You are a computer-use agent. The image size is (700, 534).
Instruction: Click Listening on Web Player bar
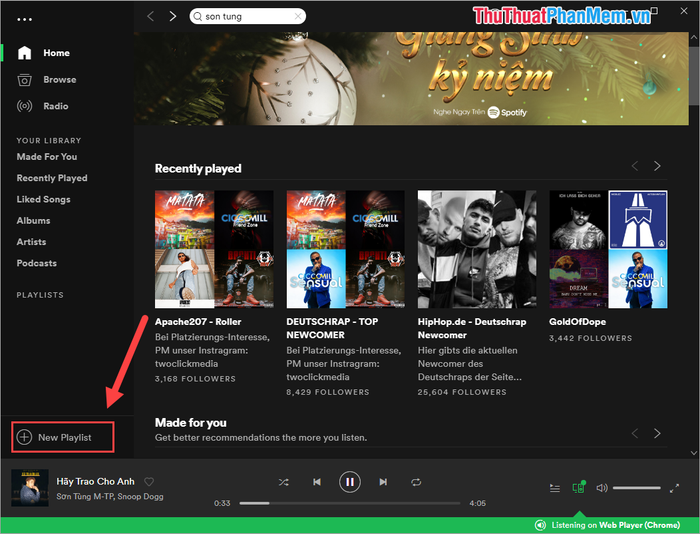point(607,525)
